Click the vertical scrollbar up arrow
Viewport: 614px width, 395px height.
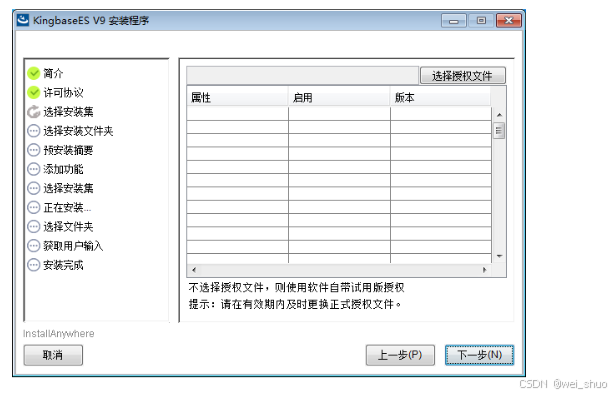click(x=499, y=115)
